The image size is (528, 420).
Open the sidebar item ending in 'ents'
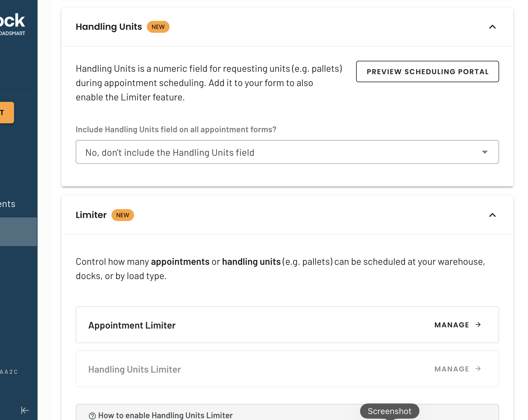8,204
